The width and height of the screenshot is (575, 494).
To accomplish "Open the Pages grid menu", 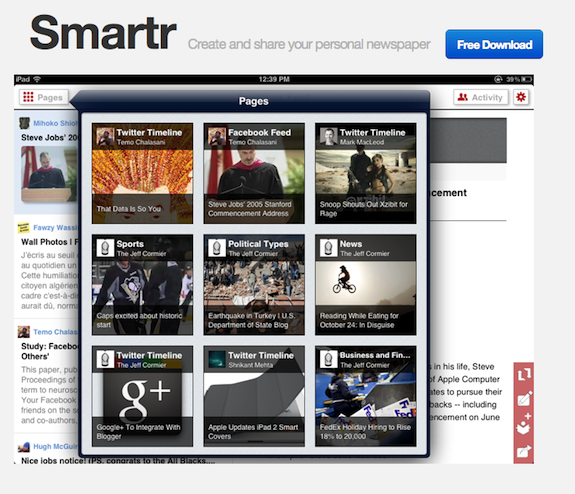I will pyautogui.click(x=44, y=97).
